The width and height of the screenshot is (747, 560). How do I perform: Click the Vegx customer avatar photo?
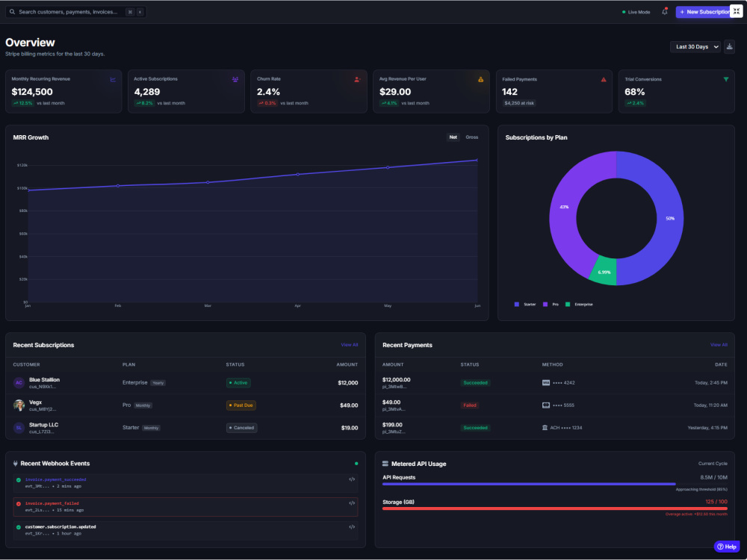19,405
